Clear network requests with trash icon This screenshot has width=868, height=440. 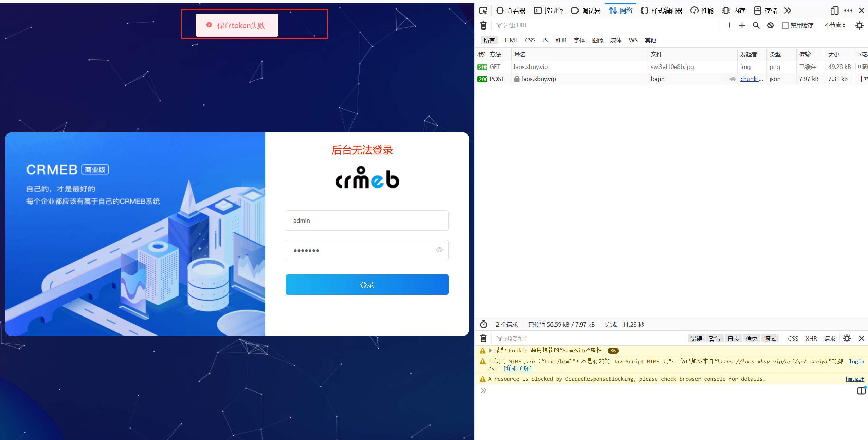(483, 25)
